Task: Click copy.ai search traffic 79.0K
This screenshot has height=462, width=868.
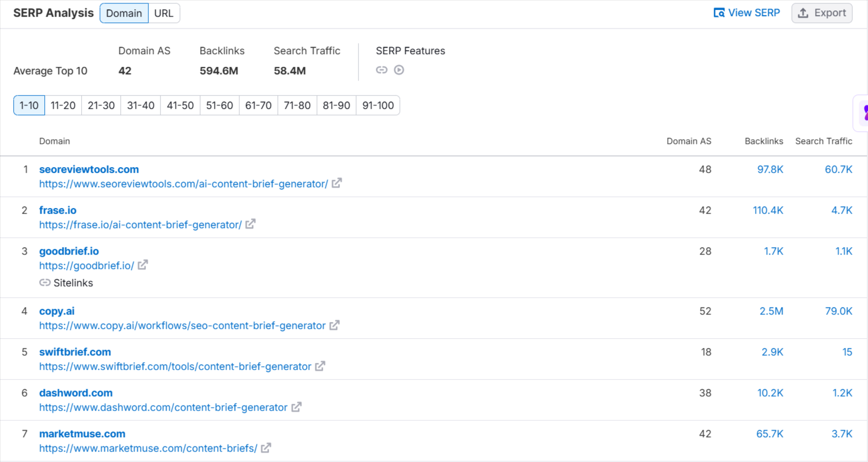Action: [839, 311]
